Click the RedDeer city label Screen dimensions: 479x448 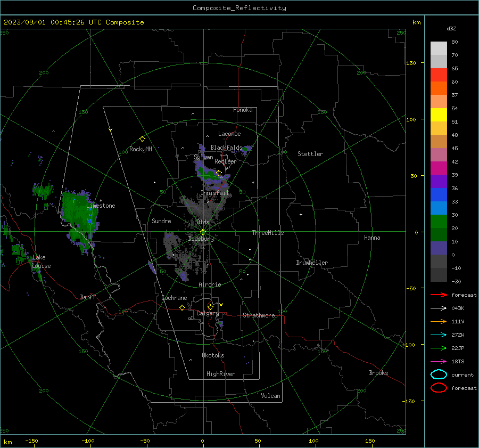click(x=226, y=161)
